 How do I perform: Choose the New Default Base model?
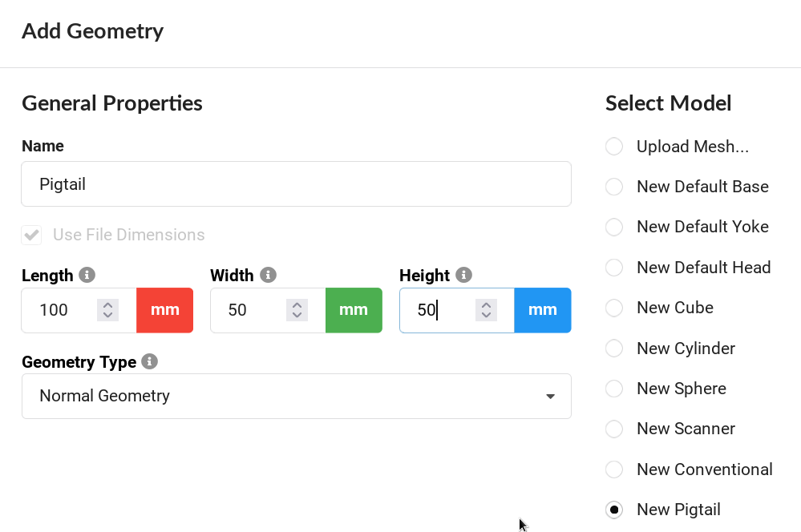[614, 187]
